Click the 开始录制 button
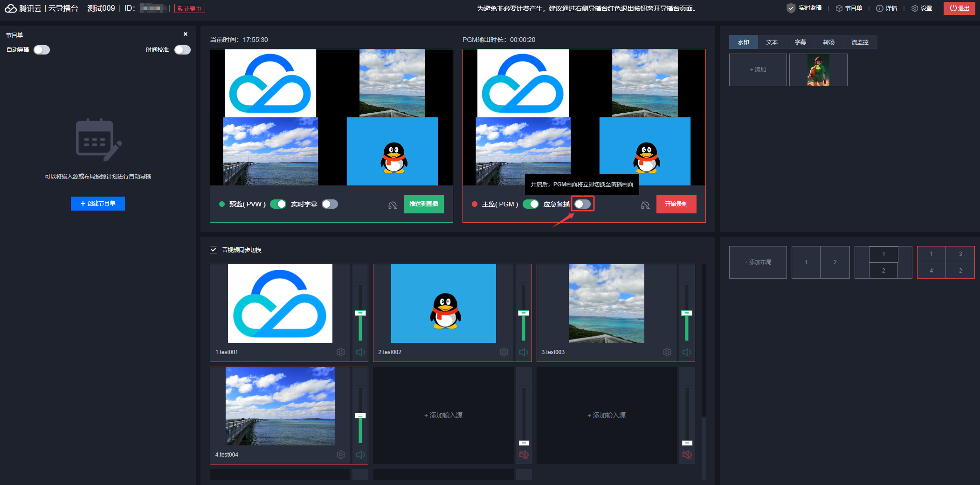The height and width of the screenshot is (485, 980). coord(676,204)
